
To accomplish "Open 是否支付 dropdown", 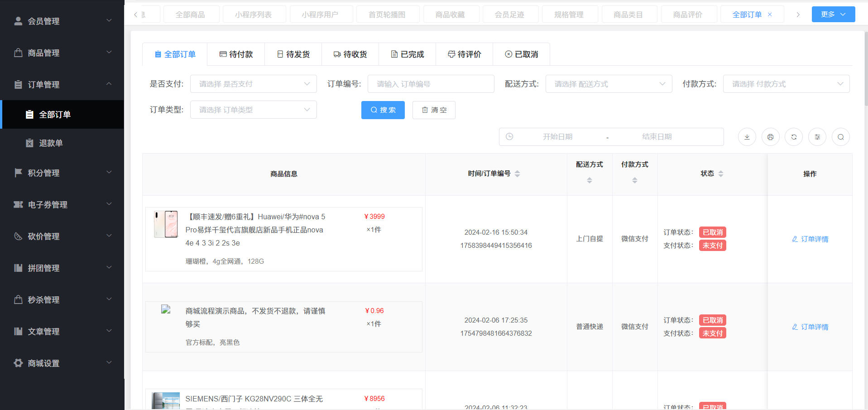I will (x=254, y=84).
